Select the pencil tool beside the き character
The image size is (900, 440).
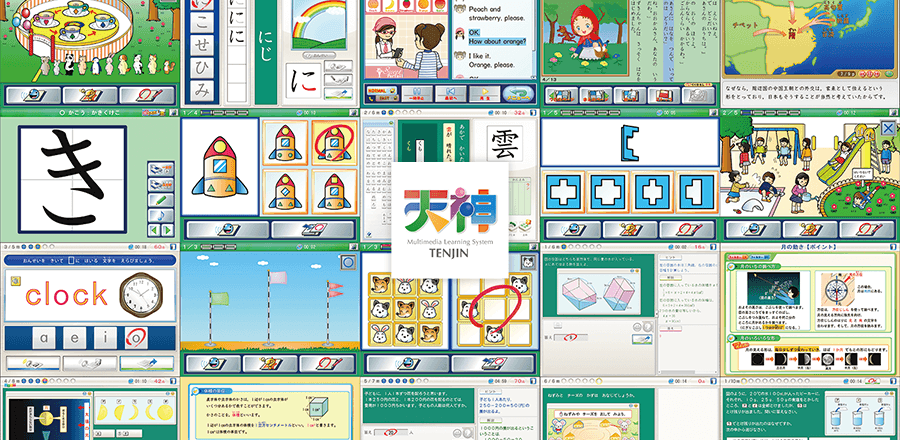[161, 200]
